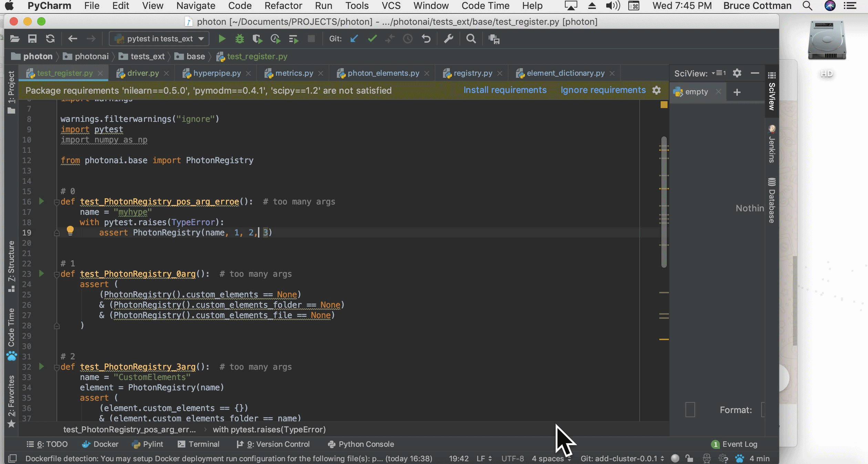868x464 pixels.
Task: Open settings via wrench icon
Action: [x=448, y=39]
